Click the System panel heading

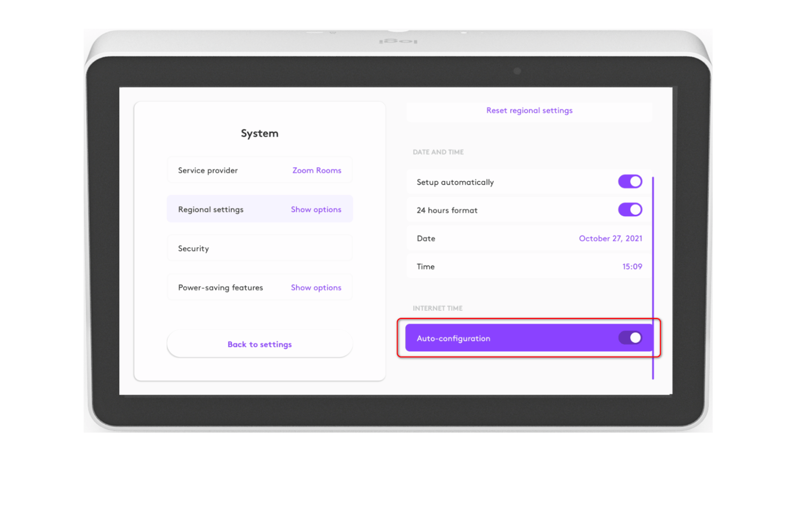(x=259, y=133)
